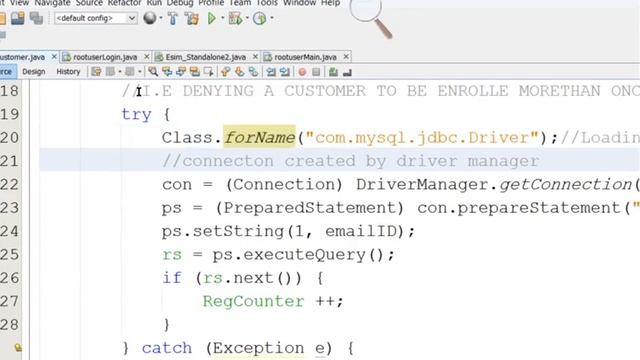640x360 pixels.
Task: Toggle Bookmark icon in editor toolbar
Action: click(253, 72)
